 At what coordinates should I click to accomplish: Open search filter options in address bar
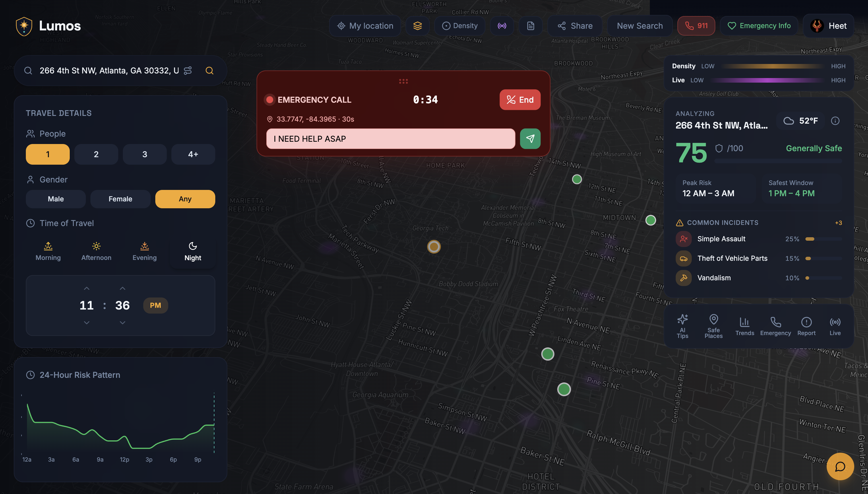[x=188, y=71]
